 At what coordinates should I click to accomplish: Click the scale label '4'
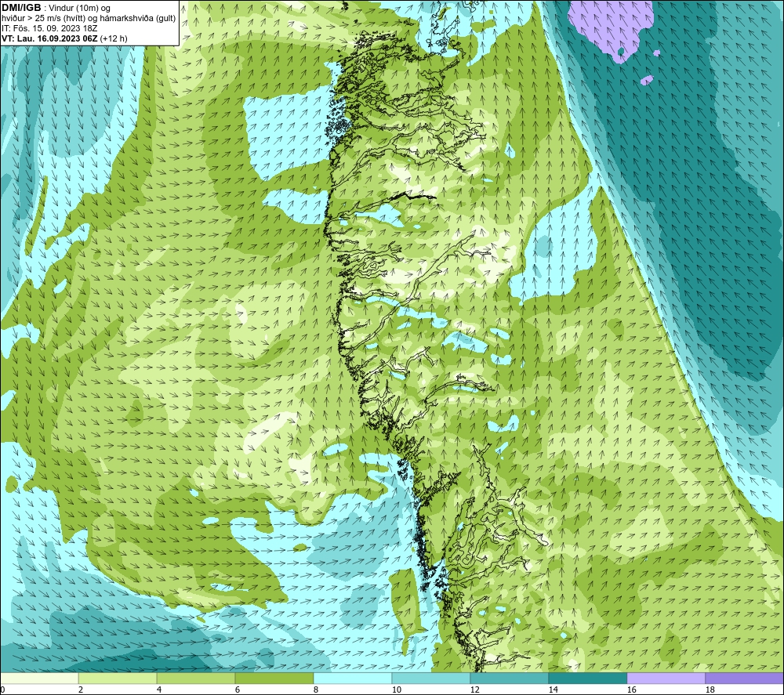pos(159,690)
